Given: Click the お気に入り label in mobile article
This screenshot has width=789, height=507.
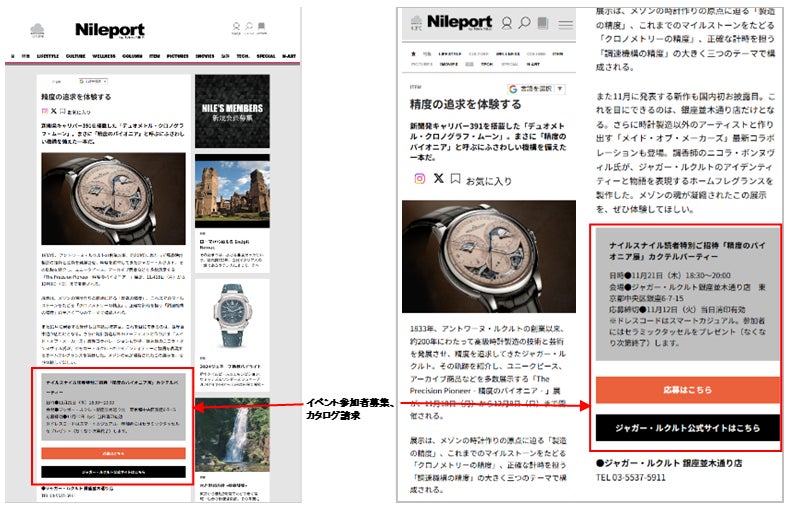Looking at the screenshot, I should click(489, 181).
